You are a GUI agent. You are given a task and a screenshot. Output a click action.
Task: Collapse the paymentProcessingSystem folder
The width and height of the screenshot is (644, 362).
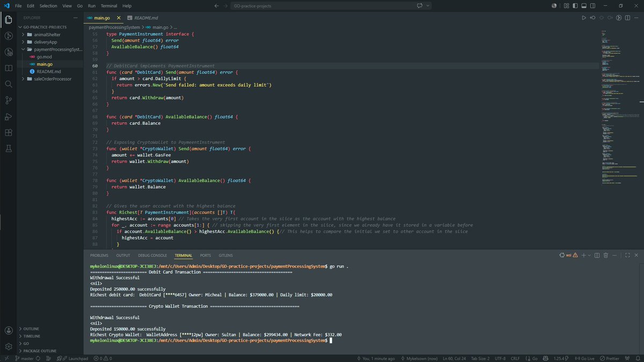(x=51, y=49)
